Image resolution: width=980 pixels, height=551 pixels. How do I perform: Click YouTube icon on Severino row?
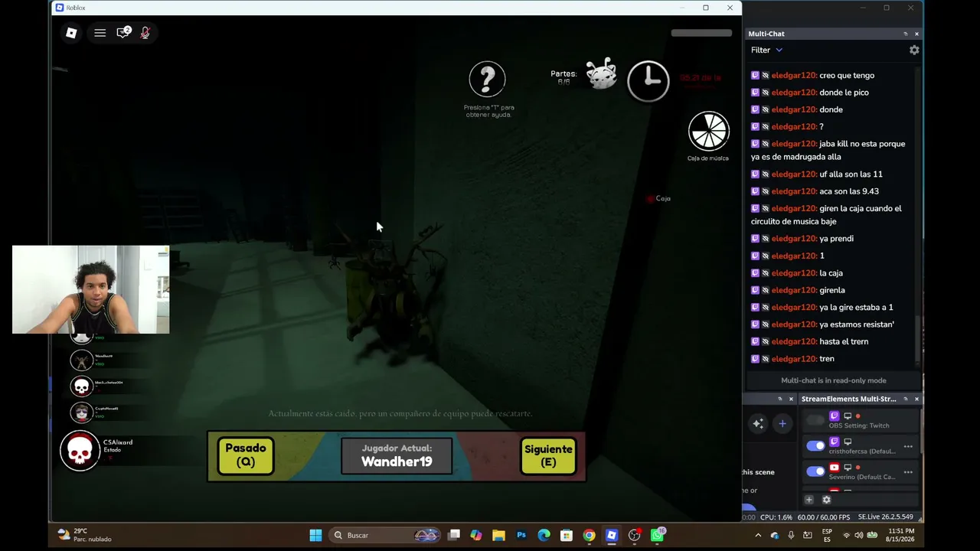[835, 468]
